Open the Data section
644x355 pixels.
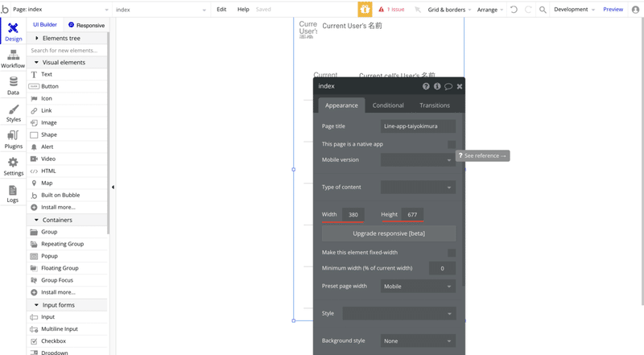[13, 86]
